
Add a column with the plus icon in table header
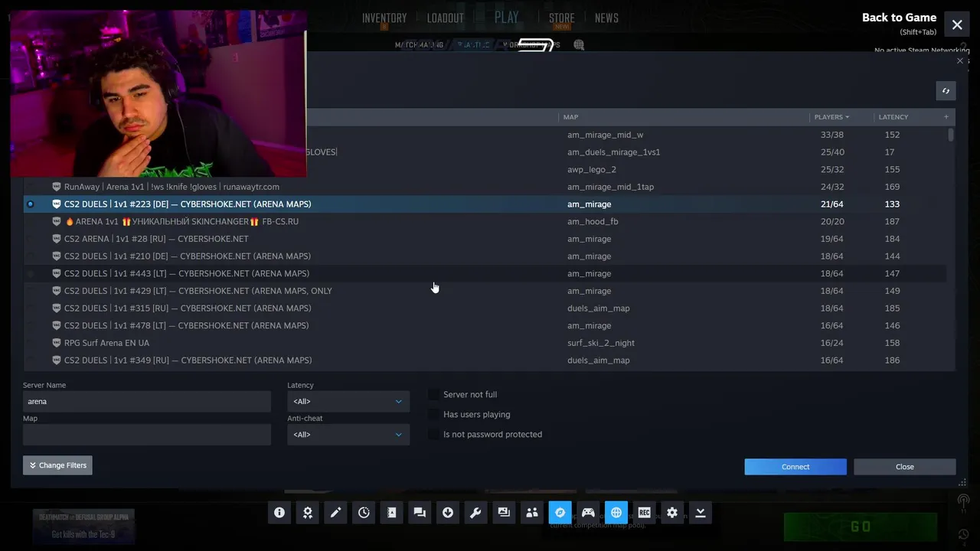[x=946, y=117]
